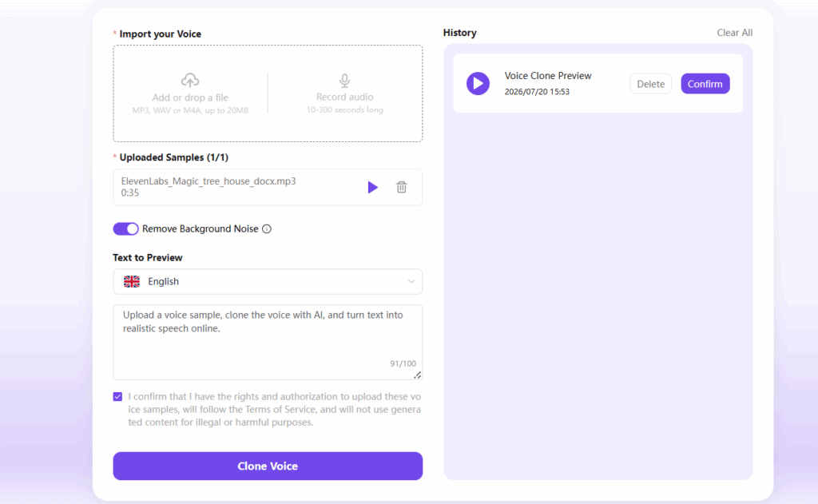
Task: Play the Voice Clone Preview
Action: tap(478, 84)
